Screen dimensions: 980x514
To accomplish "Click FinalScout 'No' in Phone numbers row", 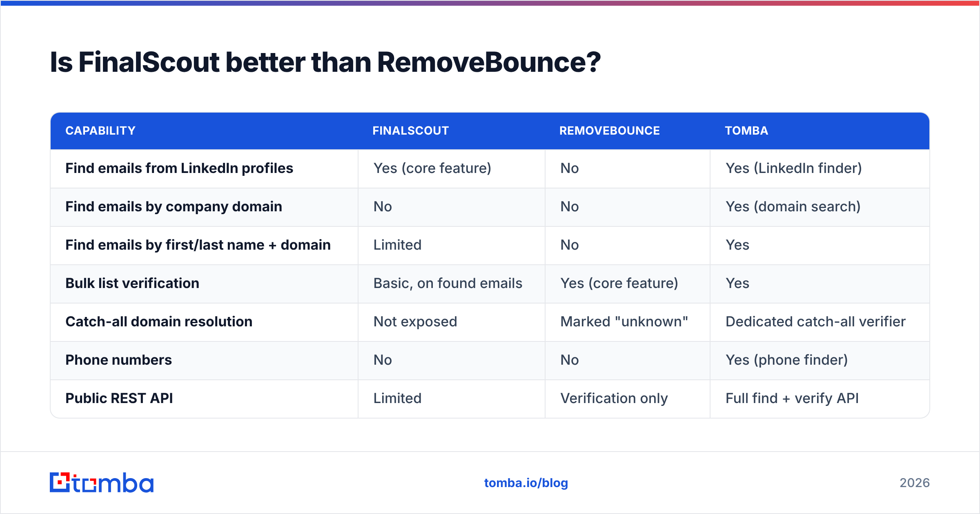I will (x=383, y=360).
